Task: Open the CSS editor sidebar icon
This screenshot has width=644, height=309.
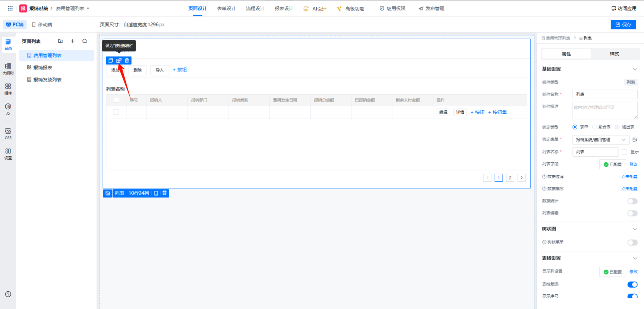Action: click(x=8, y=134)
